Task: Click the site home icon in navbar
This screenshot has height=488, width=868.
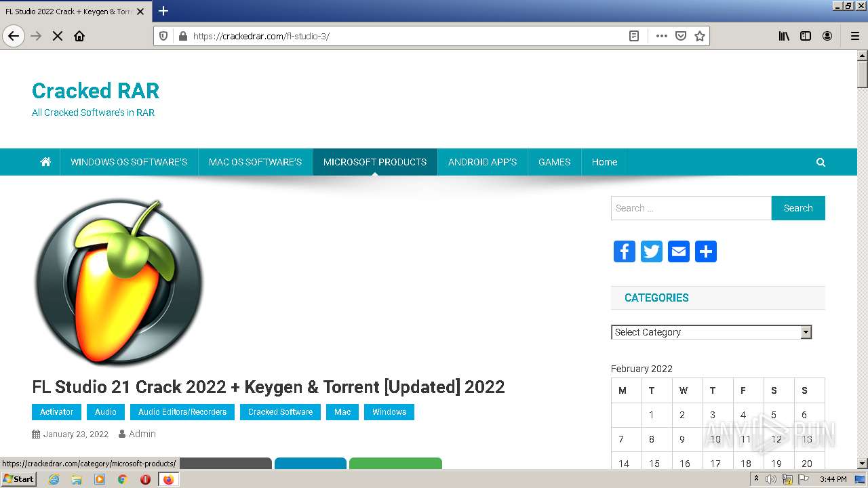Action: point(45,162)
